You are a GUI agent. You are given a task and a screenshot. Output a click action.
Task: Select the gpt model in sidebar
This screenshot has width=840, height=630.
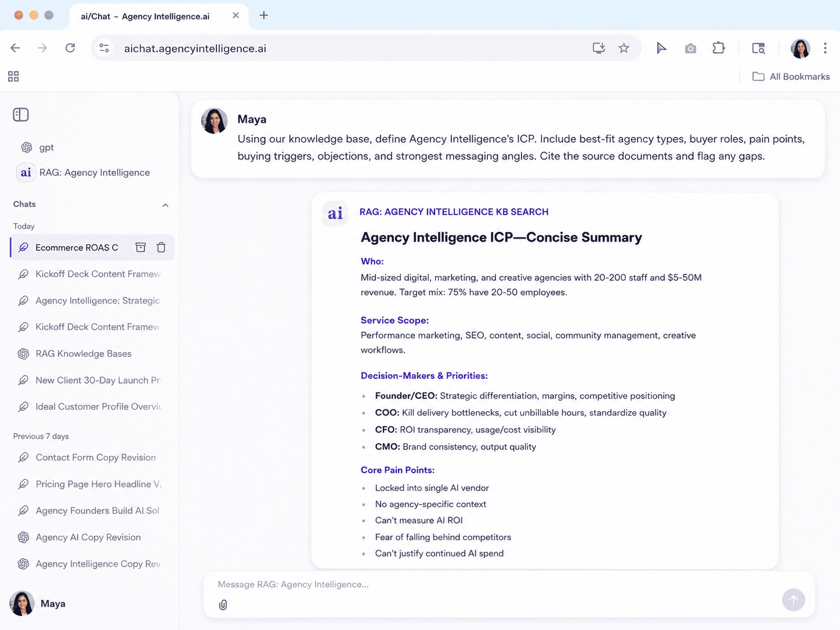click(38, 147)
